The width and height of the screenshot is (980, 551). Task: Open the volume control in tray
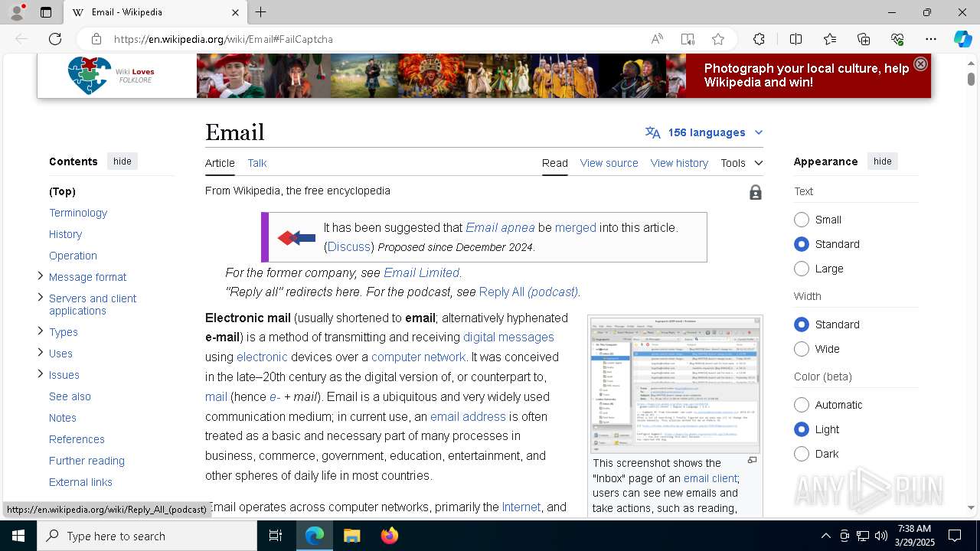pyautogui.click(x=881, y=536)
